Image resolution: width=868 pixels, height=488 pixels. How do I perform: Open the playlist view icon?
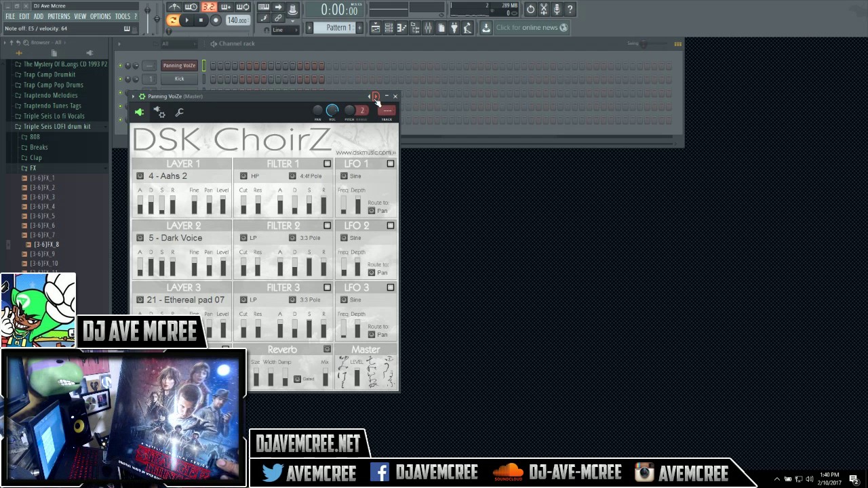375,28
